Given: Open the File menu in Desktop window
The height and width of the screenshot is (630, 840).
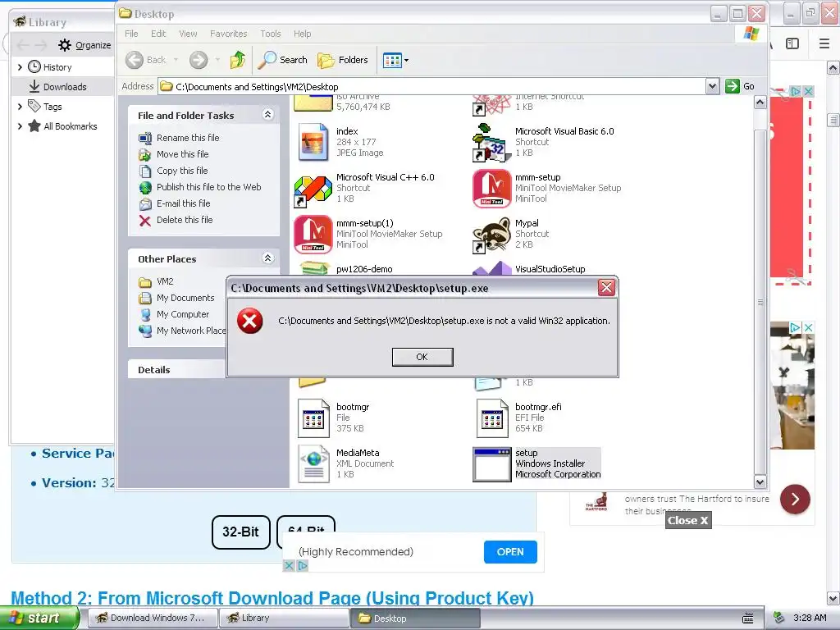Looking at the screenshot, I should (131, 34).
